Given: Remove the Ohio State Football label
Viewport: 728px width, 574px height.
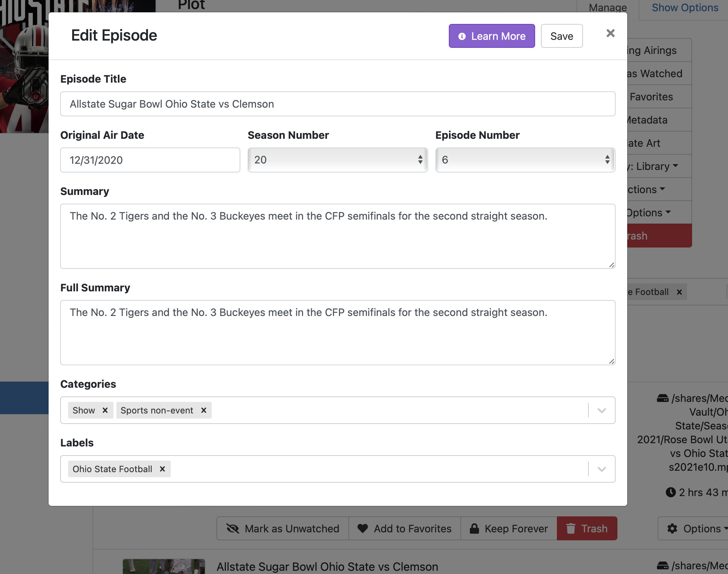Looking at the screenshot, I should pos(162,469).
